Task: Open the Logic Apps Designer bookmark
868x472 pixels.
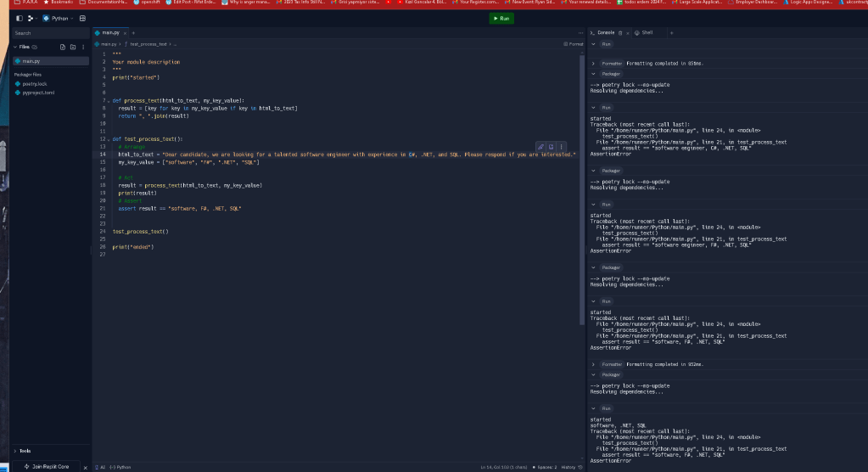Action: click(807, 3)
